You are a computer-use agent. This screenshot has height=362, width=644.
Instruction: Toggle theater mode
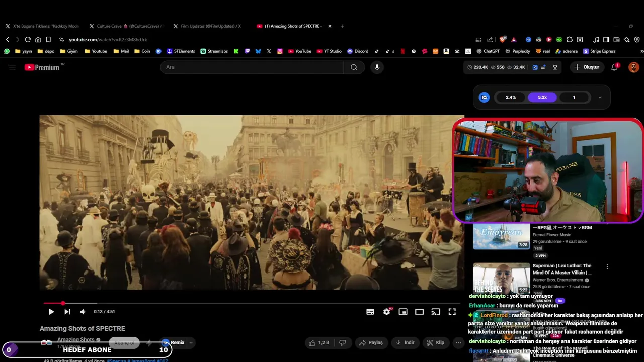pyautogui.click(x=419, y=312)
